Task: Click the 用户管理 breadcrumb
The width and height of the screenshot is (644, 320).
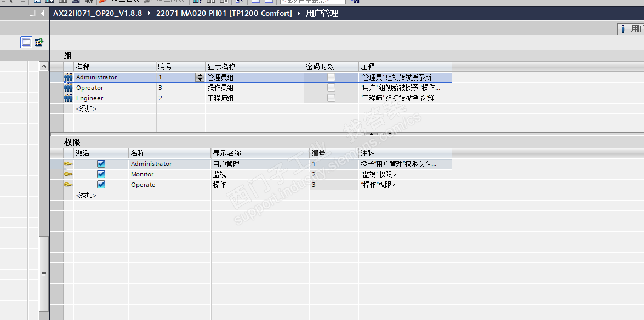Action: click(x=322, y=13)
